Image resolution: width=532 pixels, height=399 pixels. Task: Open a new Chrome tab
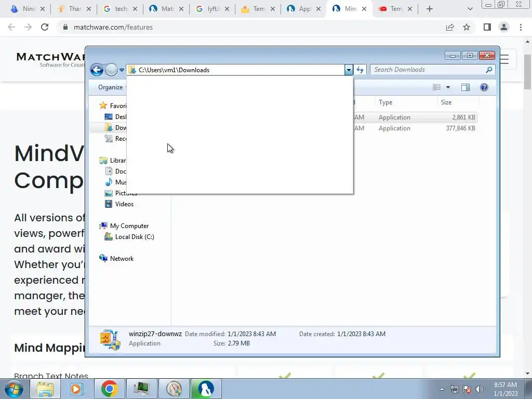click(x=430, y=9)
